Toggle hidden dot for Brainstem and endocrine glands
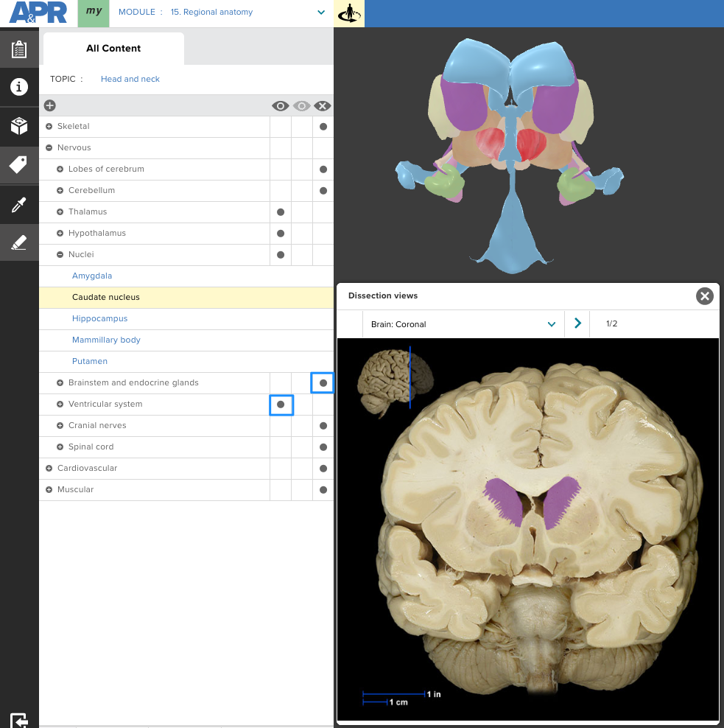 (x=323, y=383)
